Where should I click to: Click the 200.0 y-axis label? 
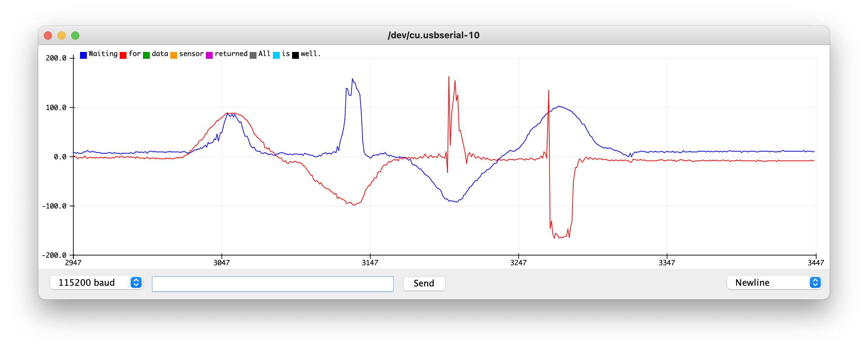[56, 58]
